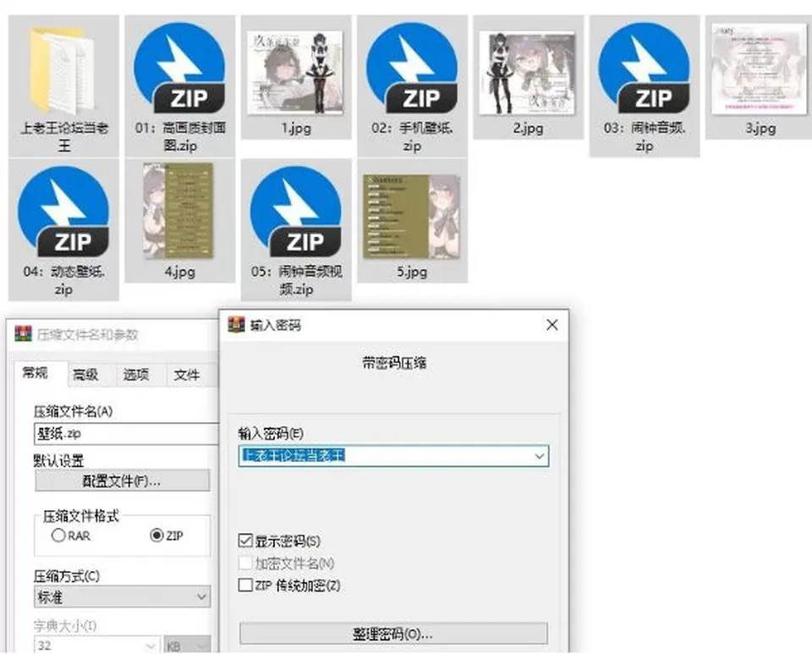Select the 05：闹钟音频视频.zip archive icon
The image size is (812, 654).
[296, 212]
